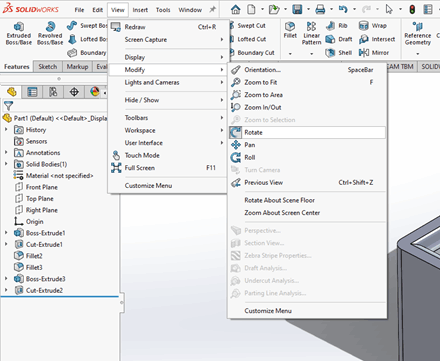
Task: Click the filter funnel icon
Action: (x=8, y=106)
